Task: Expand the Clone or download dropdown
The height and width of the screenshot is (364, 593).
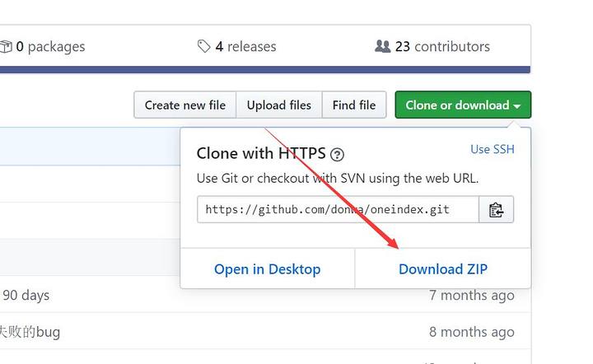Action: pos(463,105)
